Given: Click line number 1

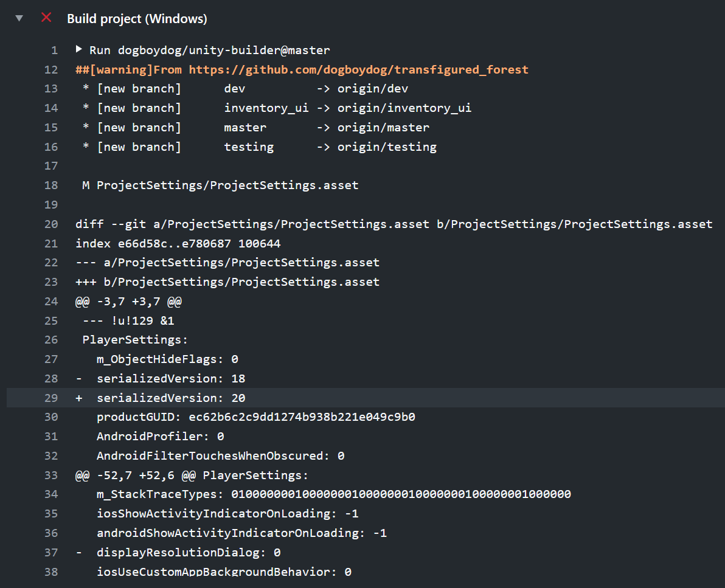Looking at the screenshot, I should [55, 50].
